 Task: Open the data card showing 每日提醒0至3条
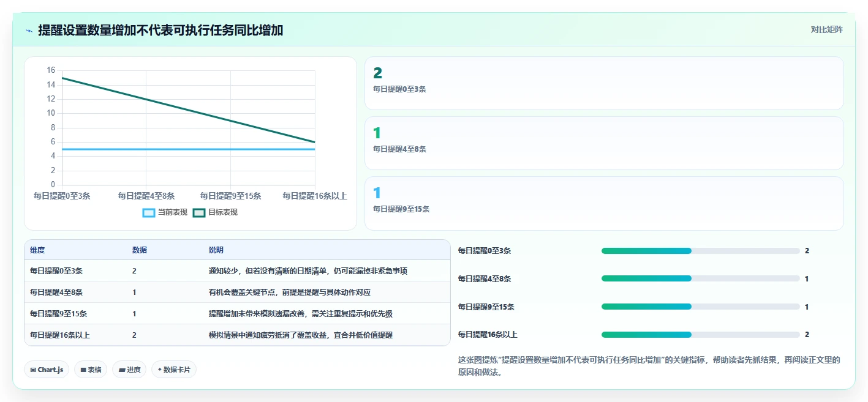click(x=604, y=83)
